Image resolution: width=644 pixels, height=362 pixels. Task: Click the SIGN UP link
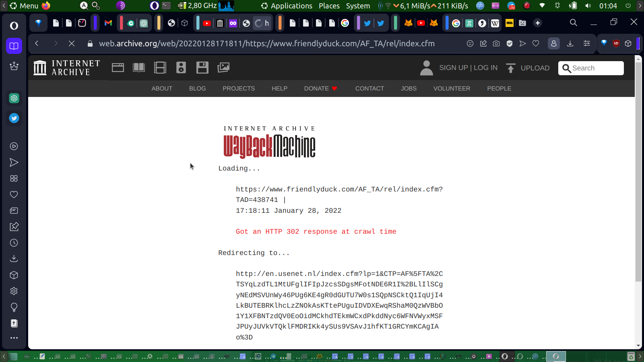coord(454,68)
